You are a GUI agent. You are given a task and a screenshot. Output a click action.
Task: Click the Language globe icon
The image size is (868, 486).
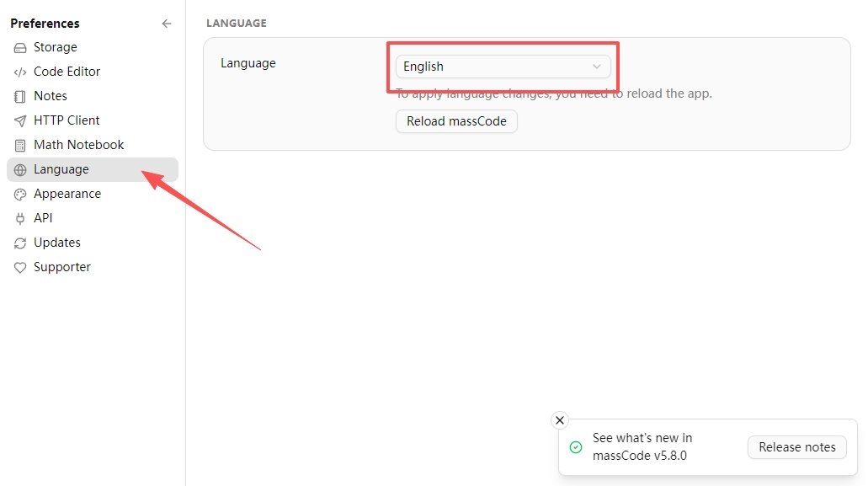(x=20, y=170)
